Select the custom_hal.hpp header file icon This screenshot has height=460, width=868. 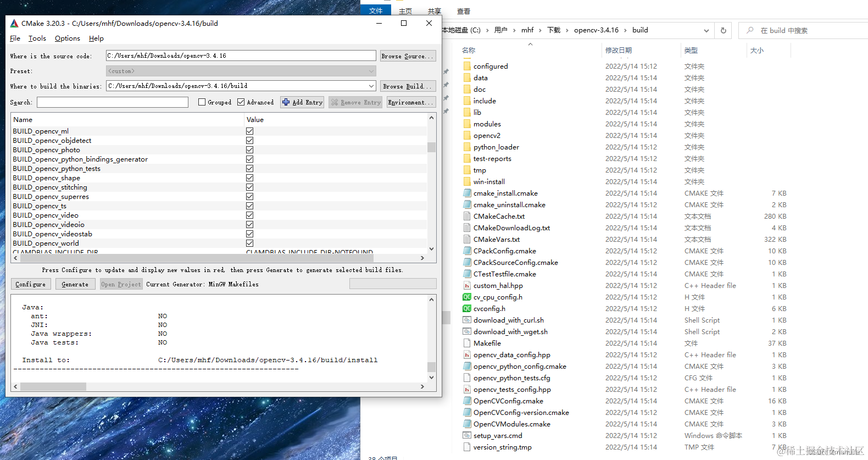tap(467, 285)
